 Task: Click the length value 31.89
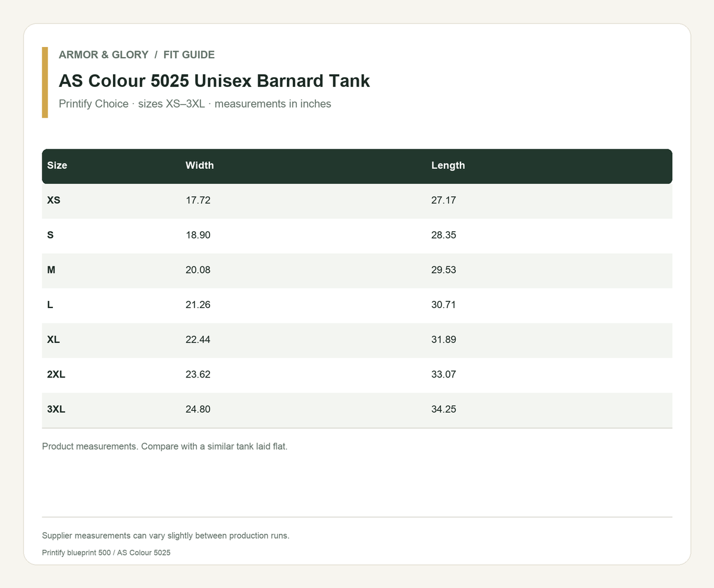point(444,340)
